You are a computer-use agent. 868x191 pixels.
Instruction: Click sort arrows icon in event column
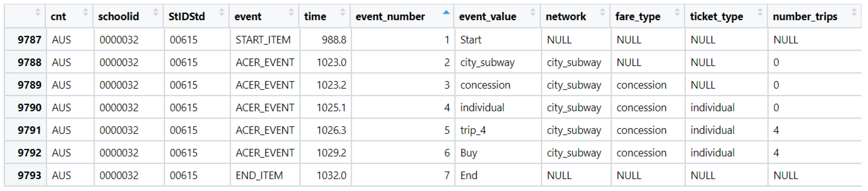pos(291,12)
